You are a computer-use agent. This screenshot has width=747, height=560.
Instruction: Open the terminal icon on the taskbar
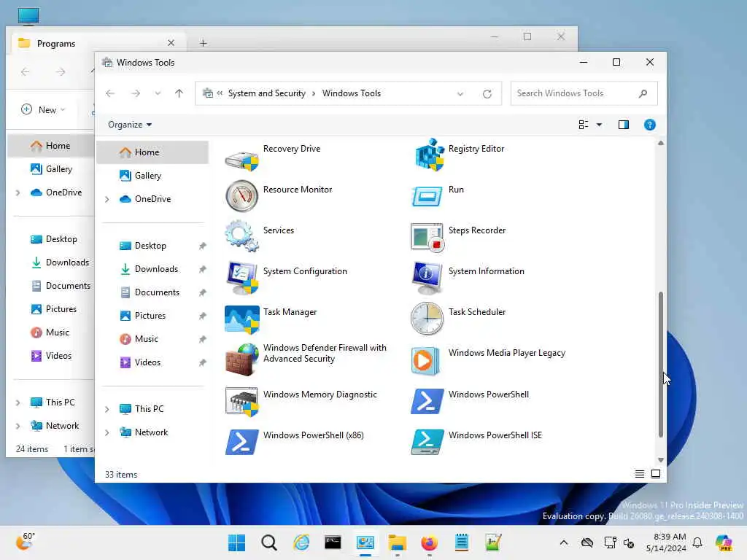pos(333,542)
